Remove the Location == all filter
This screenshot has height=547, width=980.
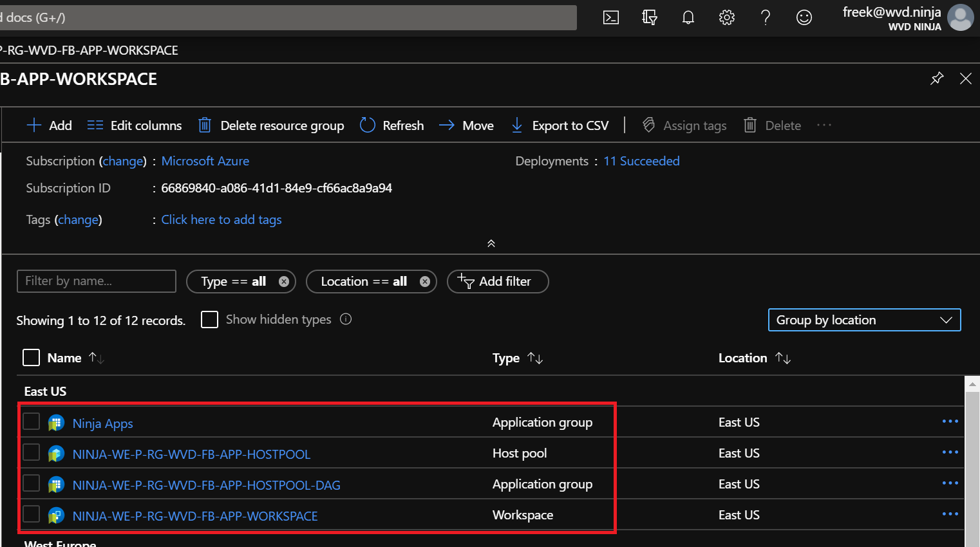(424, 281)
